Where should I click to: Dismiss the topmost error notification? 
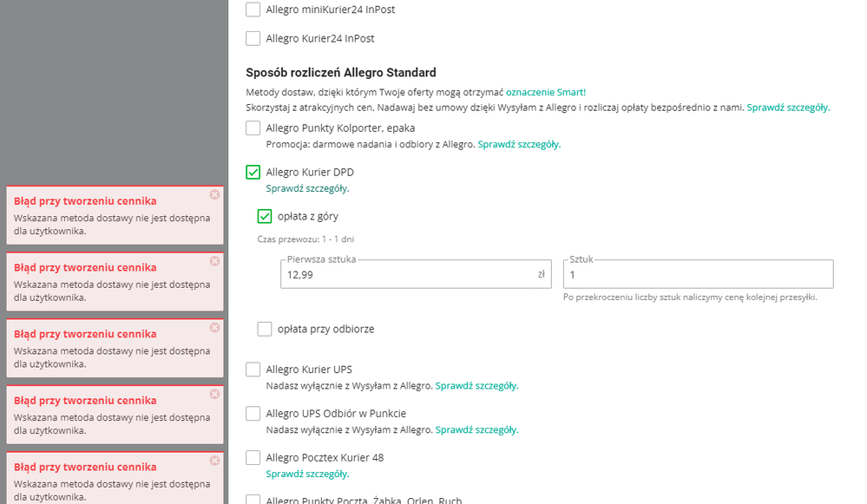coord(214,194)
